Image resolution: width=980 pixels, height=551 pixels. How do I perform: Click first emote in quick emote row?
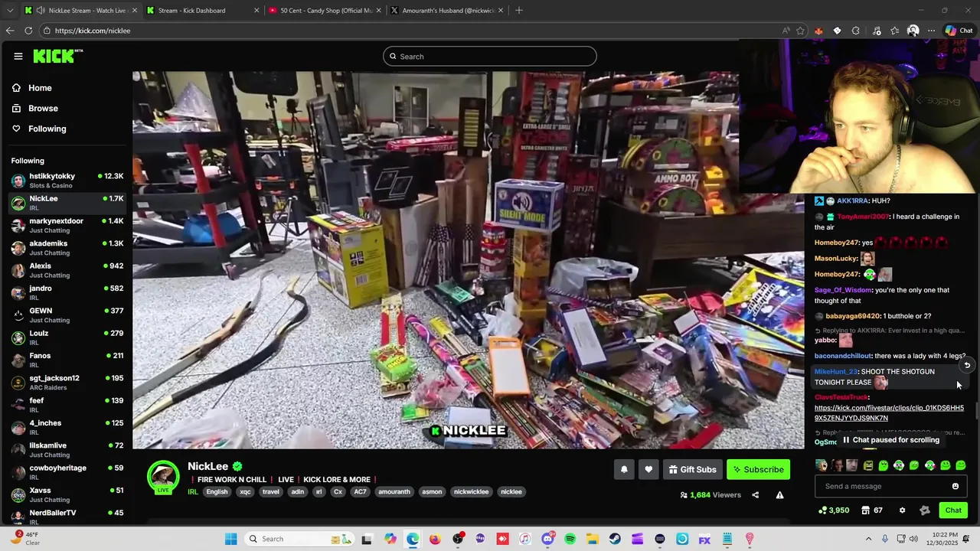click(822, 465)
